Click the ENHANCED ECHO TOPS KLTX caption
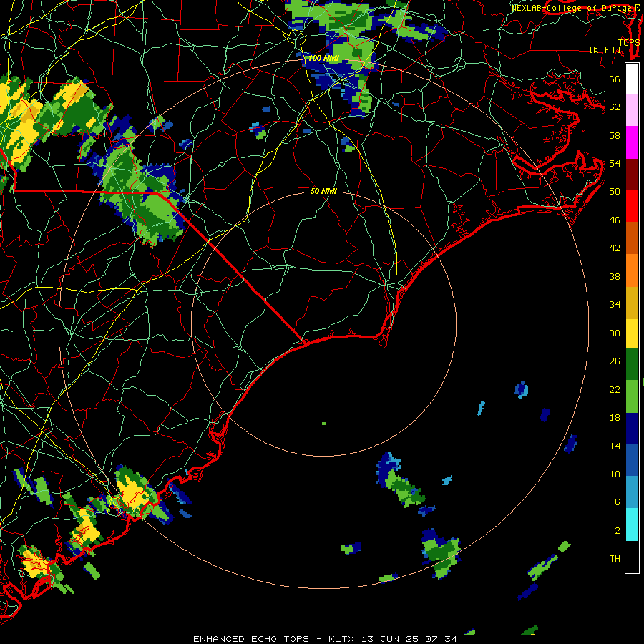This screenshot has height=644, width=644. coord(325,639)
